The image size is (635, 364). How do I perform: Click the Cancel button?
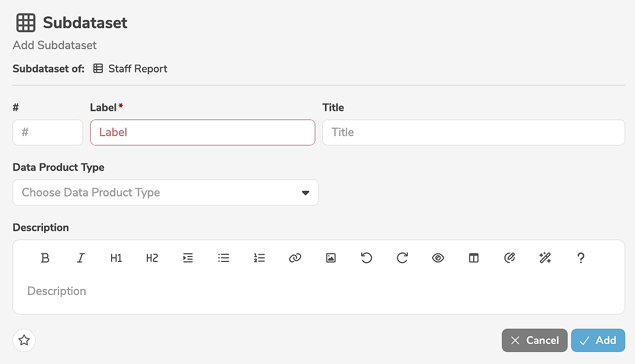tap(535, 340)
